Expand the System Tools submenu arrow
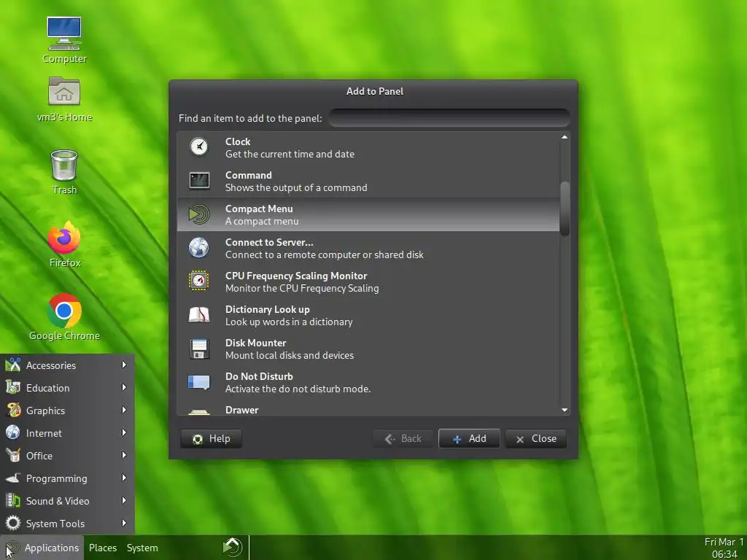 [x=124, y=523]
